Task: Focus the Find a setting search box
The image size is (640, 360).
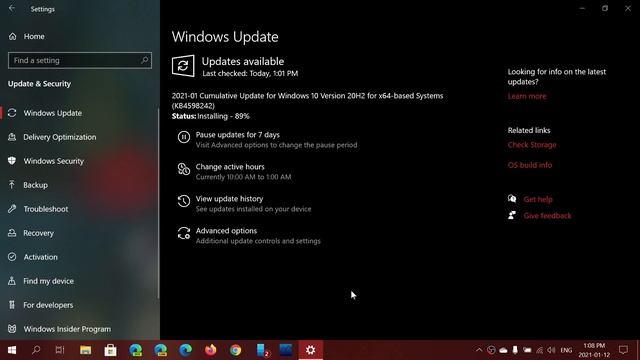Action: 80,60
